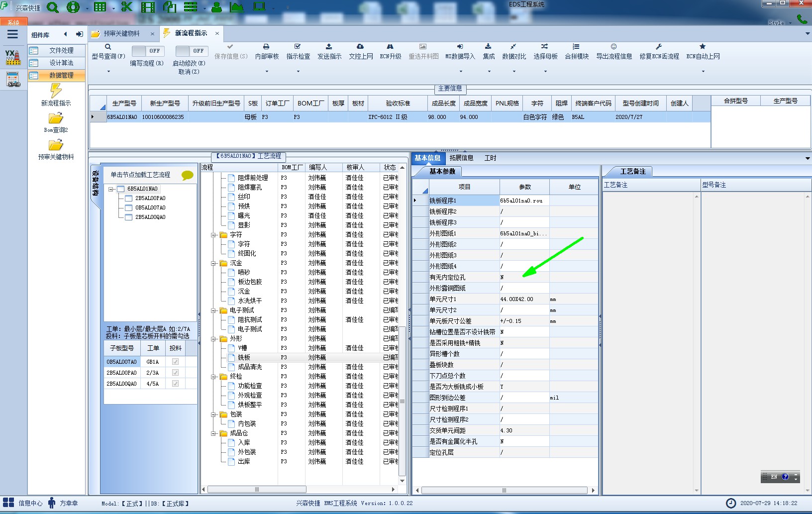Click 文控上网 cloud upload tool
This screenshot has width=812, height=514.
coord(361,52)
